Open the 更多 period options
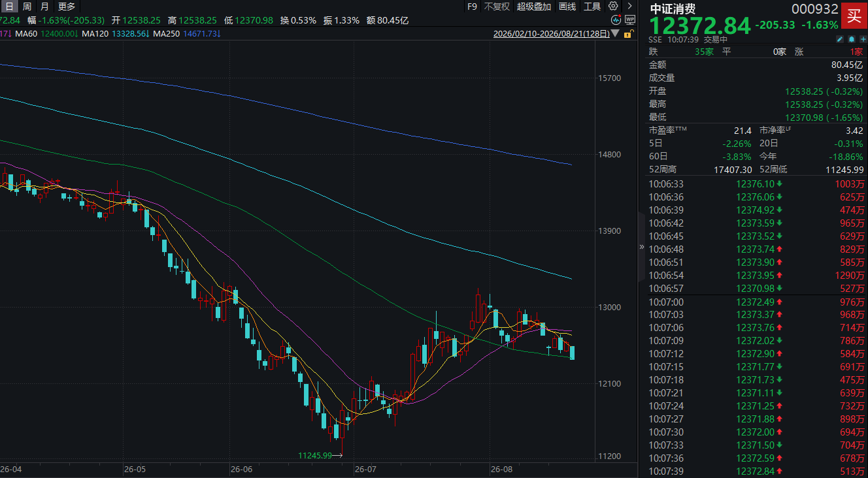The image size is (868, 478). tap(67, 7)
